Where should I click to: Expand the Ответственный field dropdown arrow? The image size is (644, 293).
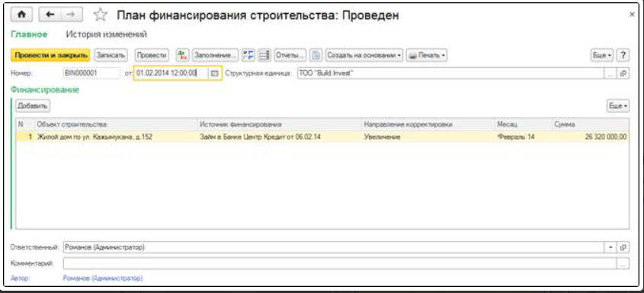tap(610, 247)
